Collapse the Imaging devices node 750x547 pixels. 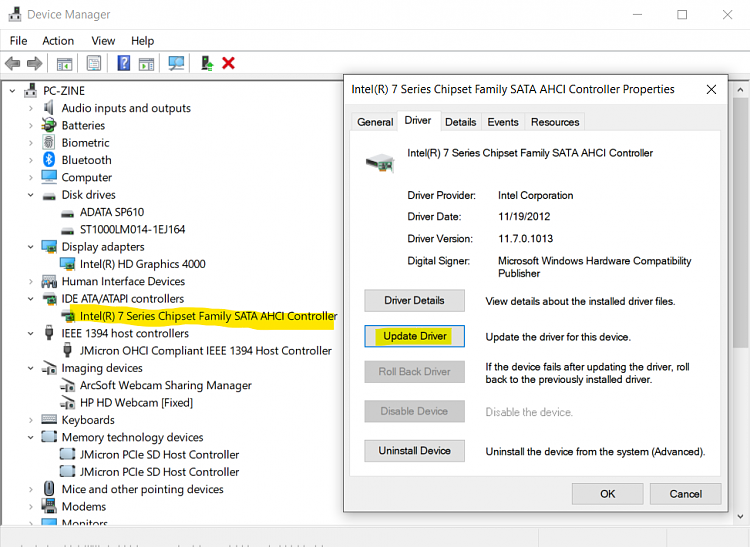coord(31,368)
